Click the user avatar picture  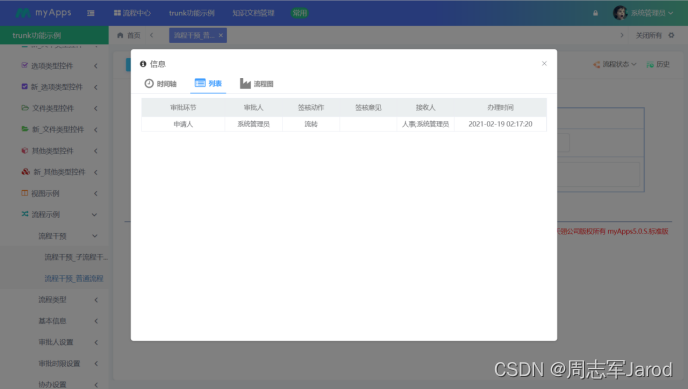[x=620, y=13]
